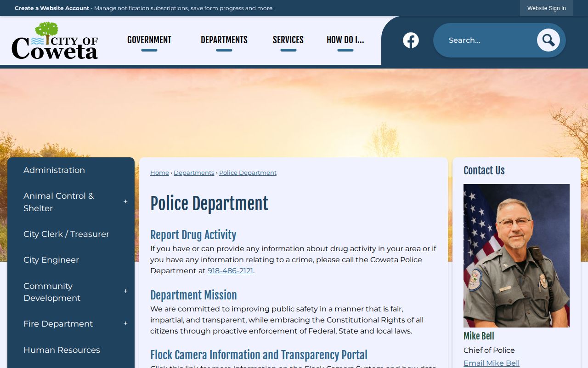The height and width of the screenshot is (368, 588).
Task: Click Email Mike Bell link
Action: click(x=492, y=363)
